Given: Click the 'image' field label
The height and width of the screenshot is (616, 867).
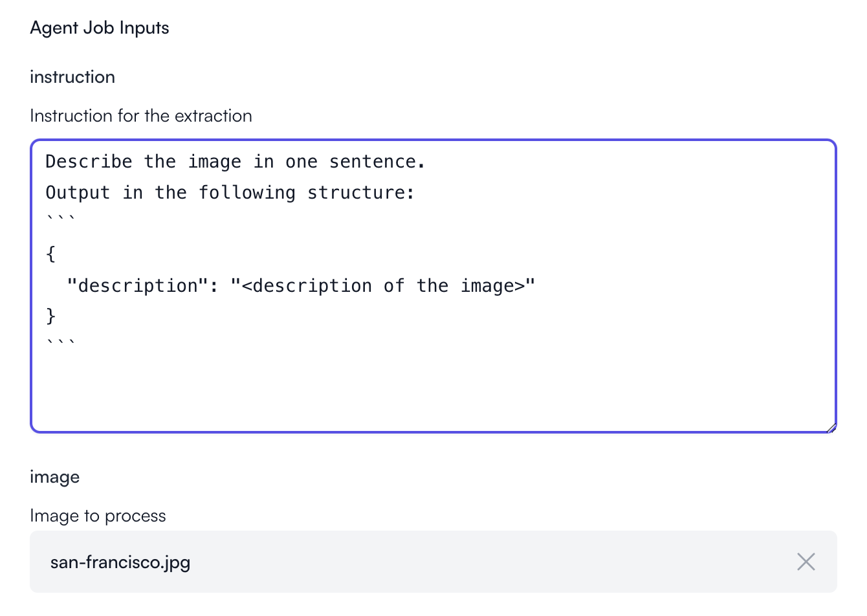Looking at the screenshot, I should tap(55, 478).
